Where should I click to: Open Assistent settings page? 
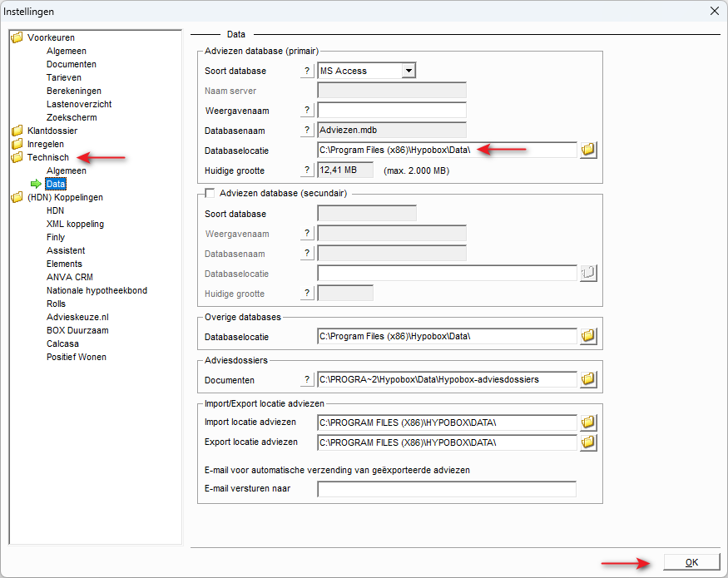(x=66, y=250)
